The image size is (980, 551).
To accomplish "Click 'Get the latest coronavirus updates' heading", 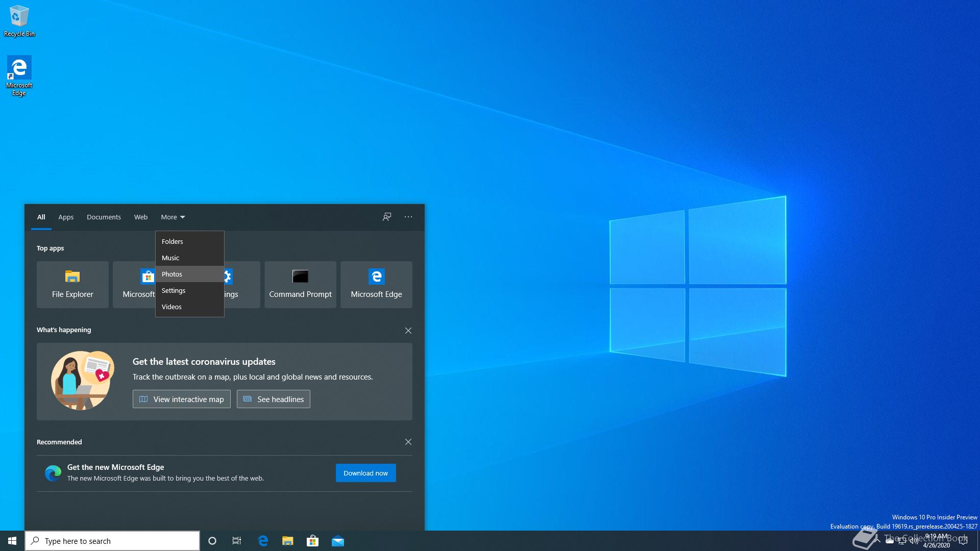I will pyautogui.click(x=204, y=362).
